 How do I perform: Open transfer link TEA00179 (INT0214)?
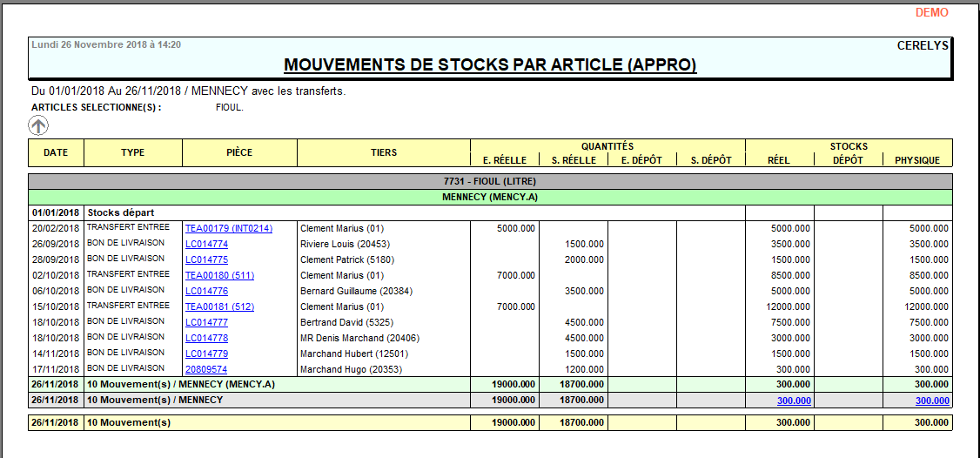(228, 228)
